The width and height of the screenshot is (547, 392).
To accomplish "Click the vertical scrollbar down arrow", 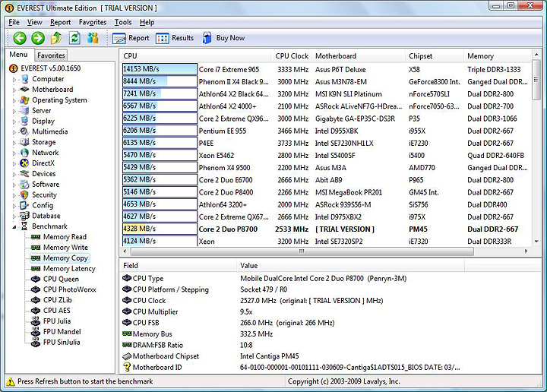I will pyautogui.click(x=536, y=242).
